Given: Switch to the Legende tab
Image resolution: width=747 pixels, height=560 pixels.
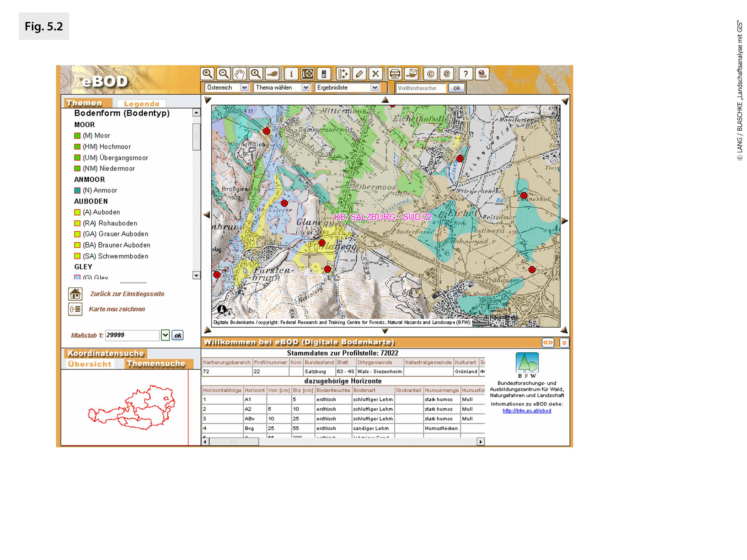Looking at the screenshot, I should [141, 104].
